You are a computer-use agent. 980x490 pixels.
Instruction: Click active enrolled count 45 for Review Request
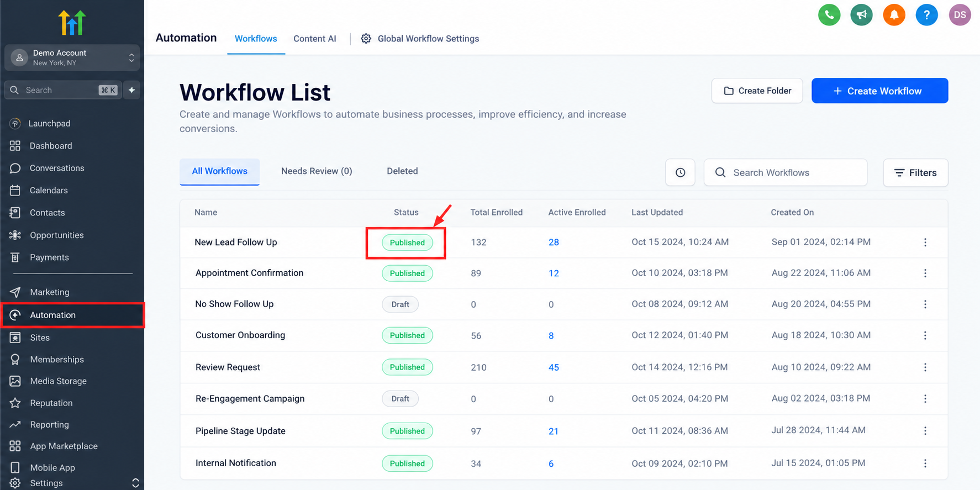coord(554,368)
